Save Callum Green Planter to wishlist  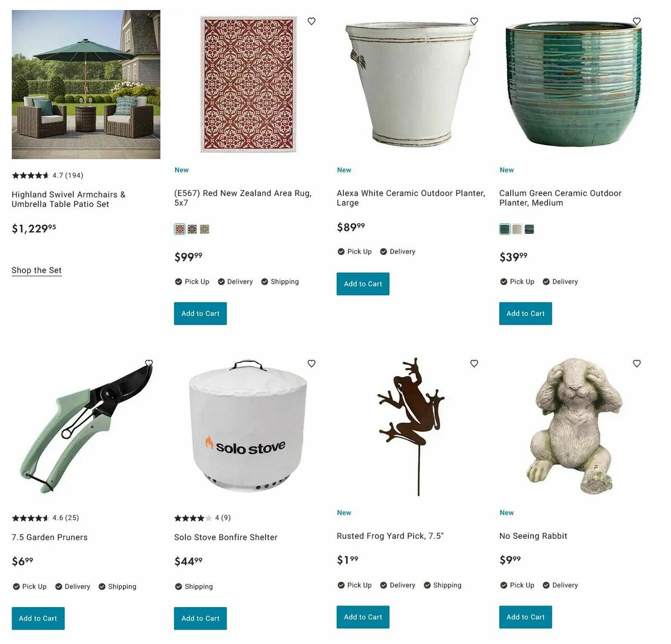[x=636, y=21]
